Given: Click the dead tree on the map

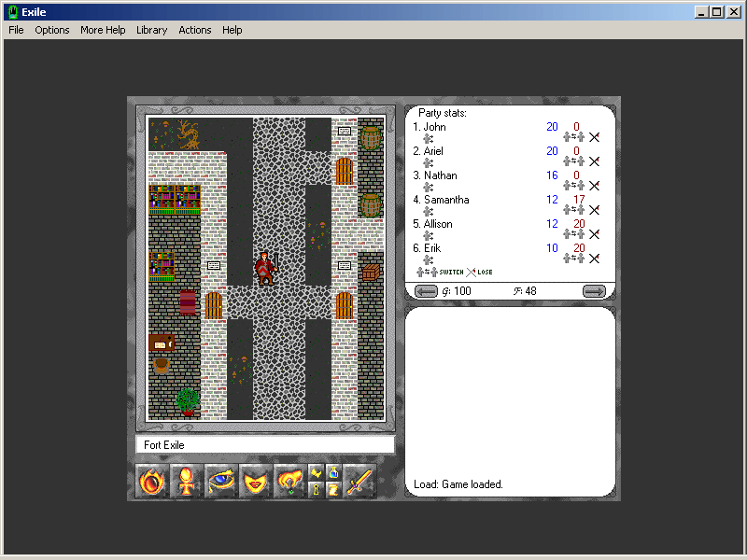Looking at the screenshot, I should click(x=189, y=134).
